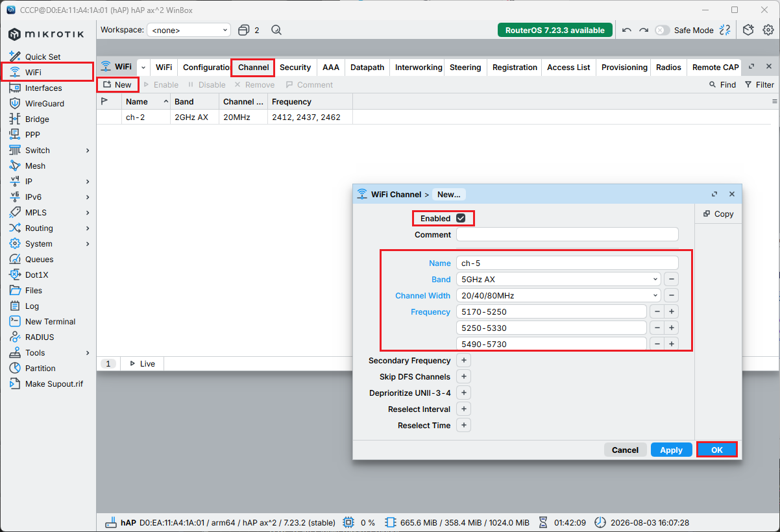Switch to the Security tab
Image resolution: width=780 pixels, height=532 pixels.
[x=295, y=67]
